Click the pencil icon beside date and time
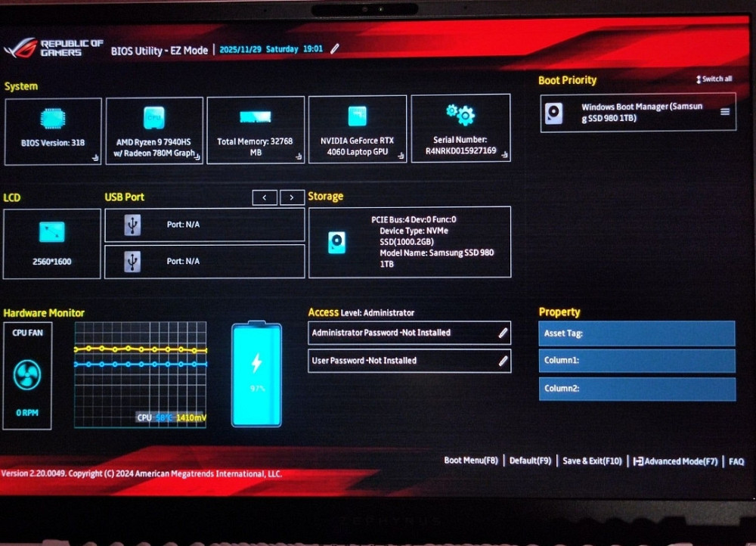 click(335, 49)
